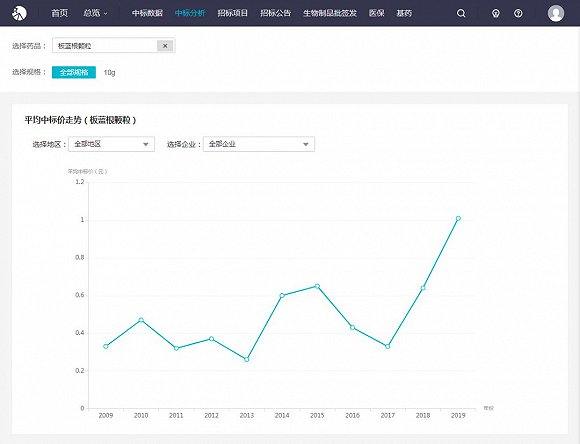
Task: Click the chart title 平均中标价走势（板蓝根颗粒）
Action: tap(81, 120)
